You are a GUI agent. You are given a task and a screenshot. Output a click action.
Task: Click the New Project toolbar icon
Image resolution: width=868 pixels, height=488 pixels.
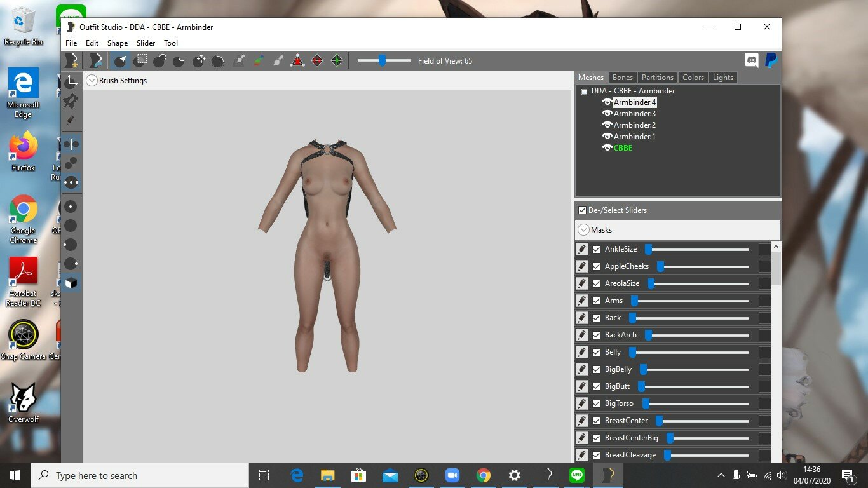[71, 61]
